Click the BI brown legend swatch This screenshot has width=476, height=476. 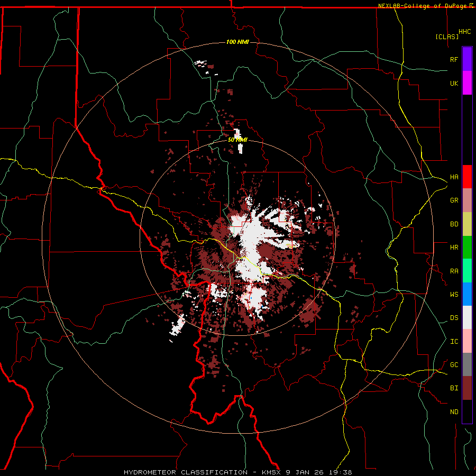coord(467,388)
